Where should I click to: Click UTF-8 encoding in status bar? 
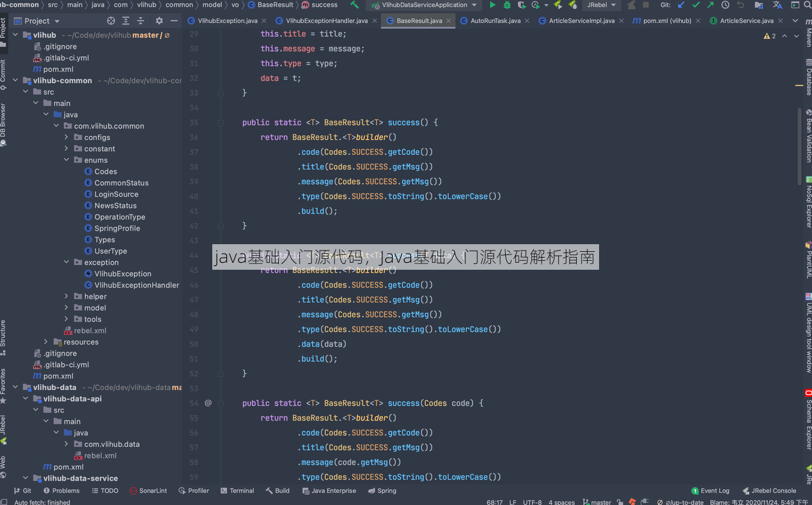[x=532, y=502]
